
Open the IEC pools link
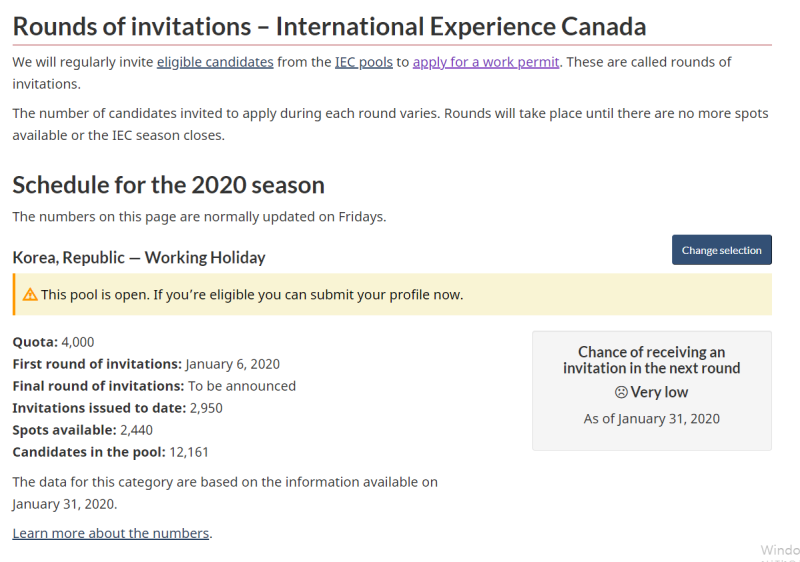(x=364, y=62)
